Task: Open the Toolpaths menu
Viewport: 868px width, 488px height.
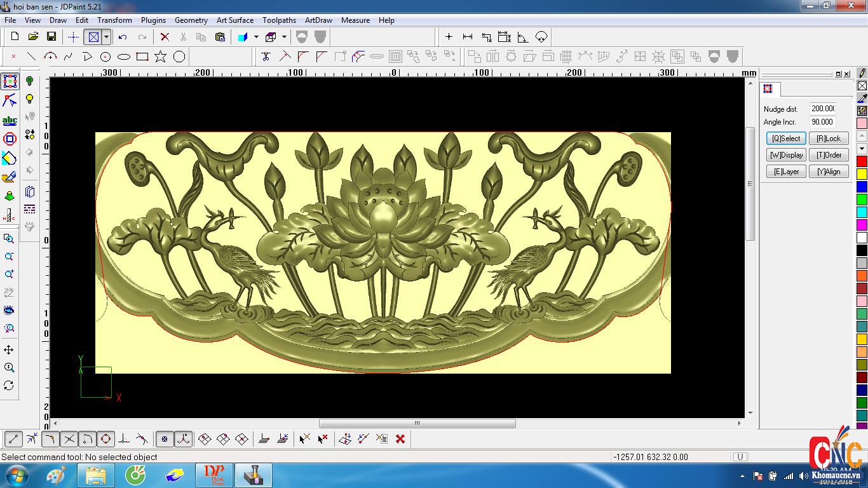Action: (x=280, y=20)
